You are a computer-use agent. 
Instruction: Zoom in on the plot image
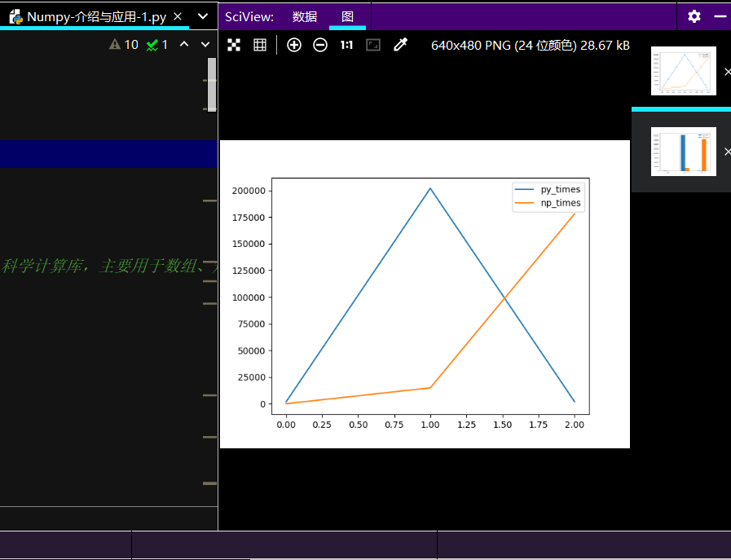pyautogui.click(x=294, y=45)
